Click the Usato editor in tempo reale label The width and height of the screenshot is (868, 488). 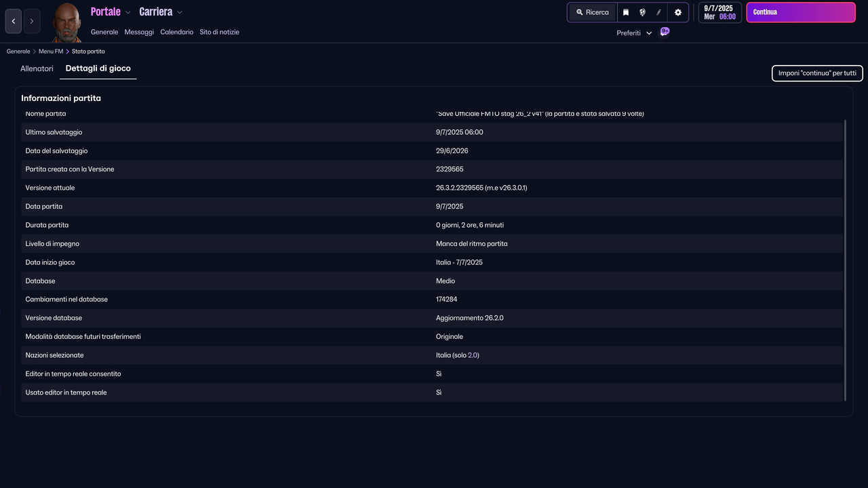66,392
